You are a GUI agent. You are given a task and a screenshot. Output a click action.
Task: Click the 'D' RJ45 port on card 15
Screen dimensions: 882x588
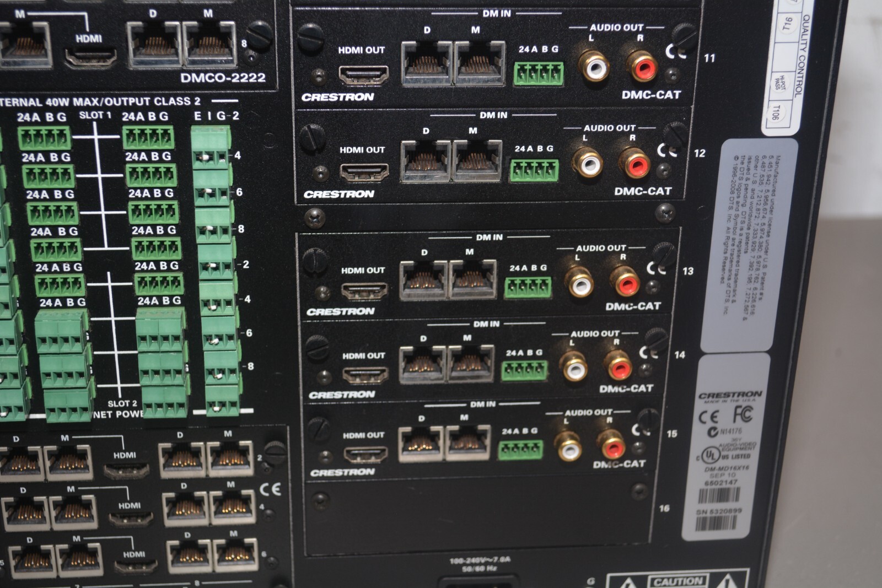click(421, 443)
